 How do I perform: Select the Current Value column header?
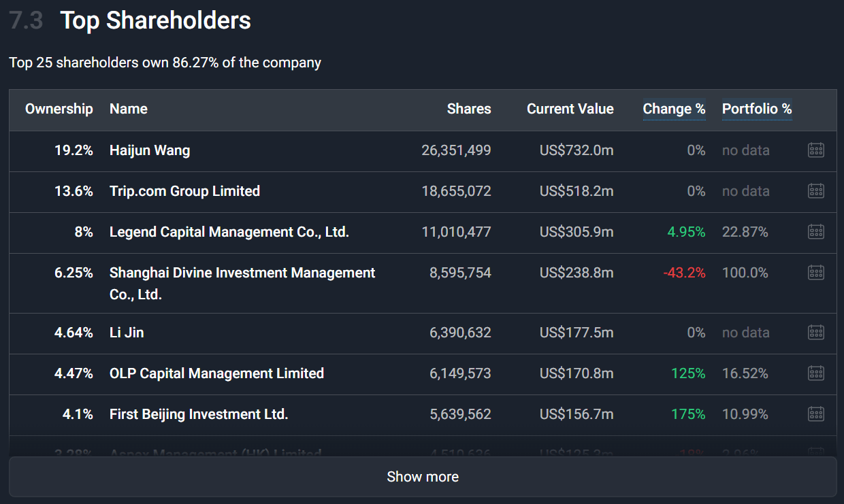(x=570, y=109)
